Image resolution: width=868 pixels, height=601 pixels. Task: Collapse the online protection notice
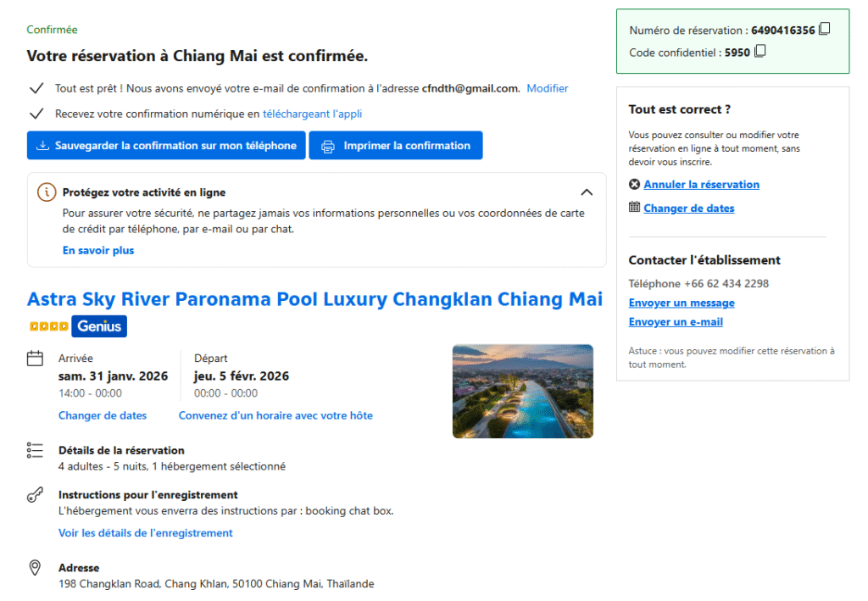(587, 192)
